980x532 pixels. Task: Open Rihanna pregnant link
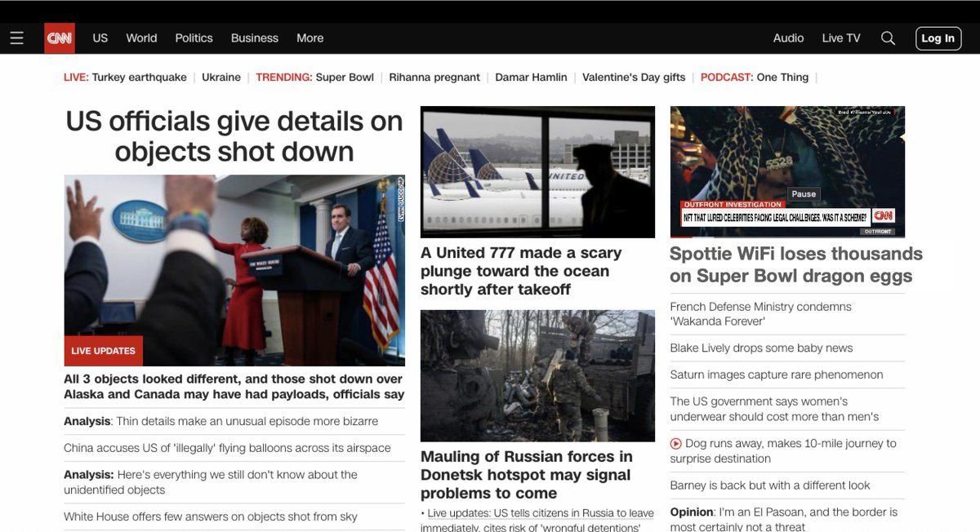coord(434,78)
